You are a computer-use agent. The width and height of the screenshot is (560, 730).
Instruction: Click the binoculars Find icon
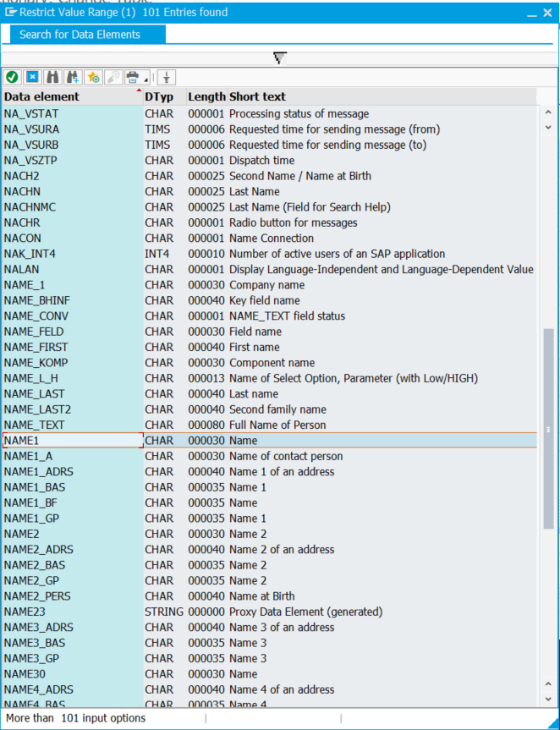point(52,77)
